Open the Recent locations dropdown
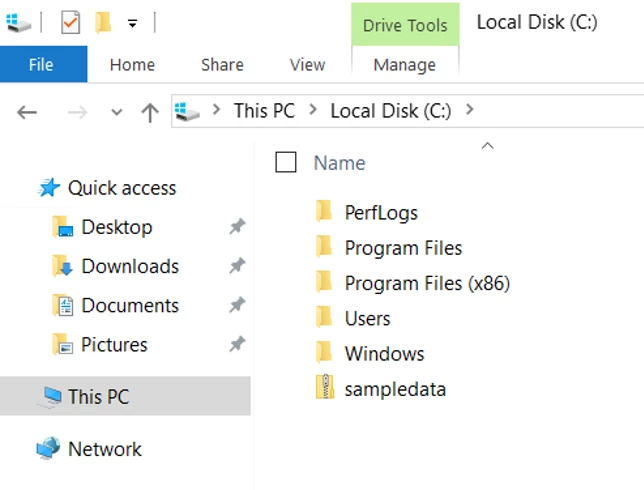Image resolution: width=644 pixels, height=490 pixels. point(117,112)
